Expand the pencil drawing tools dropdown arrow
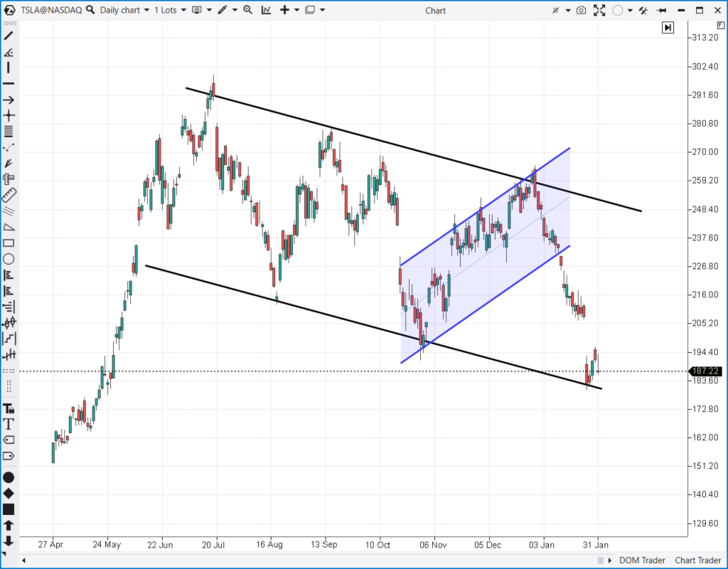 point(234,10)
